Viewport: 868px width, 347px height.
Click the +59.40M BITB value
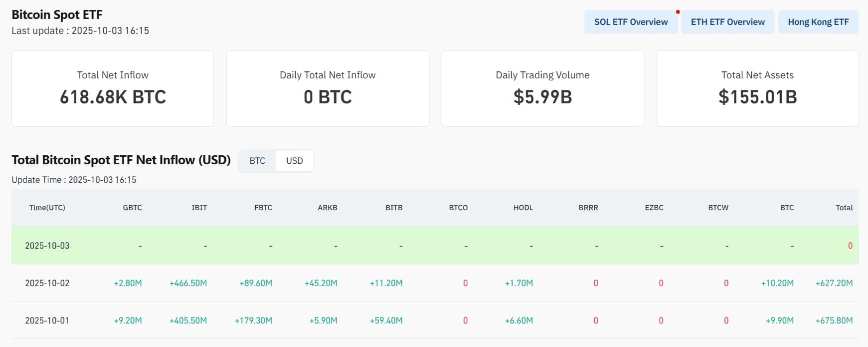tap(386, 321)
